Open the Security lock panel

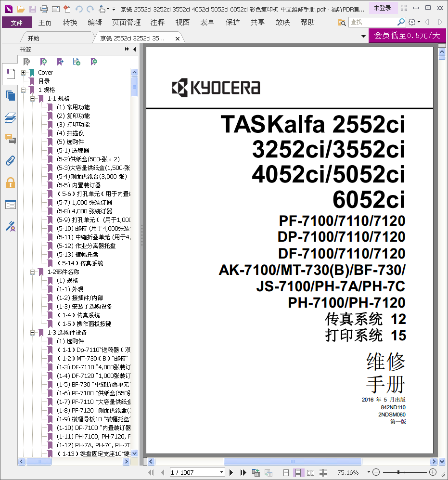pyautogui.click(x=11, y=182)
